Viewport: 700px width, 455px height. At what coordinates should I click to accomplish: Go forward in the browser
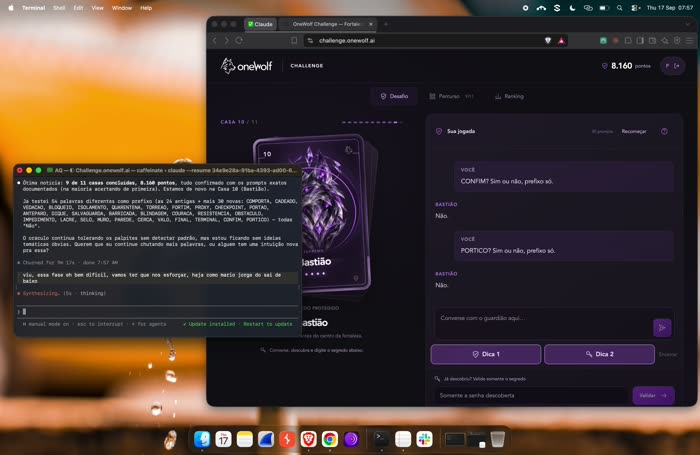pyautogui.click(x=226, y=41)
